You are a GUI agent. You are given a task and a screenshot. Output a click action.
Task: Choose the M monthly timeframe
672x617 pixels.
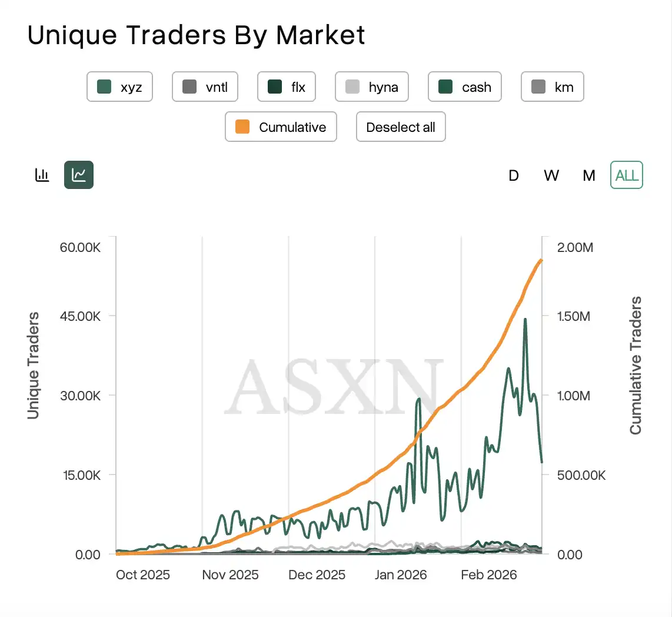pyautogui.click(x=589, y=175)
